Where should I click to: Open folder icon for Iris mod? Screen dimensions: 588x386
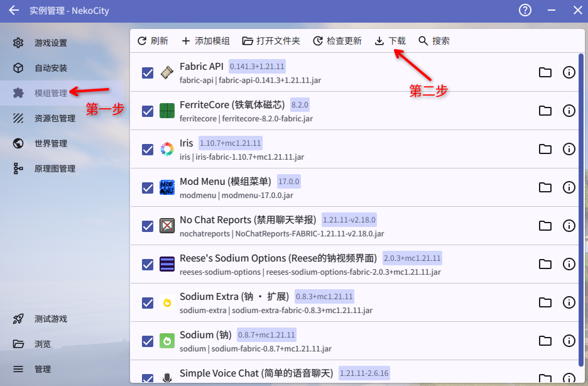tap(545, 149)
